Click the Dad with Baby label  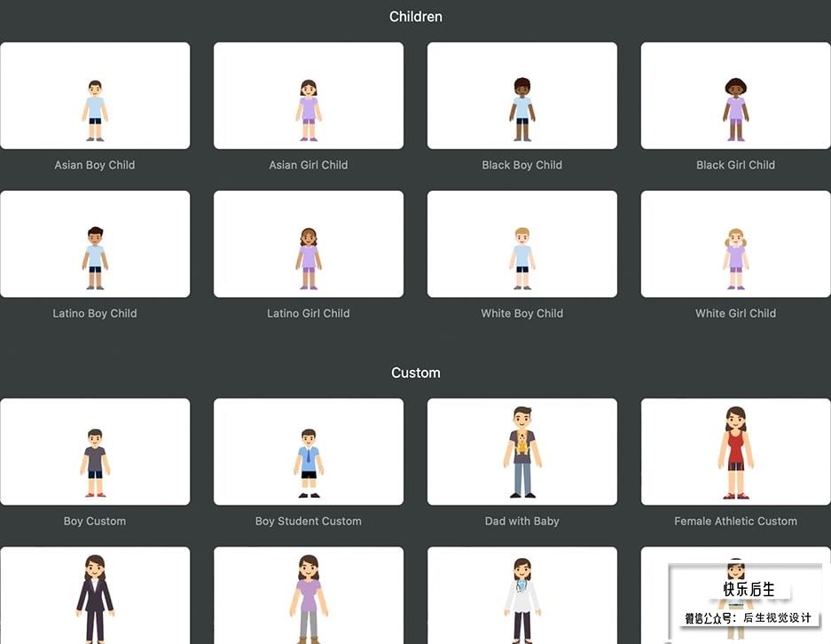click(x=522, y=521)
